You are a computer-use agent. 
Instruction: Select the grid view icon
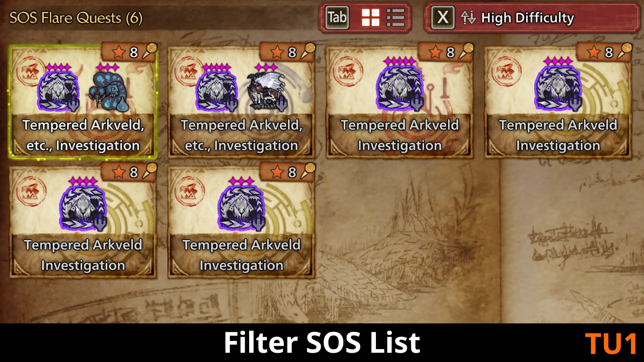(x=370, y=17)
